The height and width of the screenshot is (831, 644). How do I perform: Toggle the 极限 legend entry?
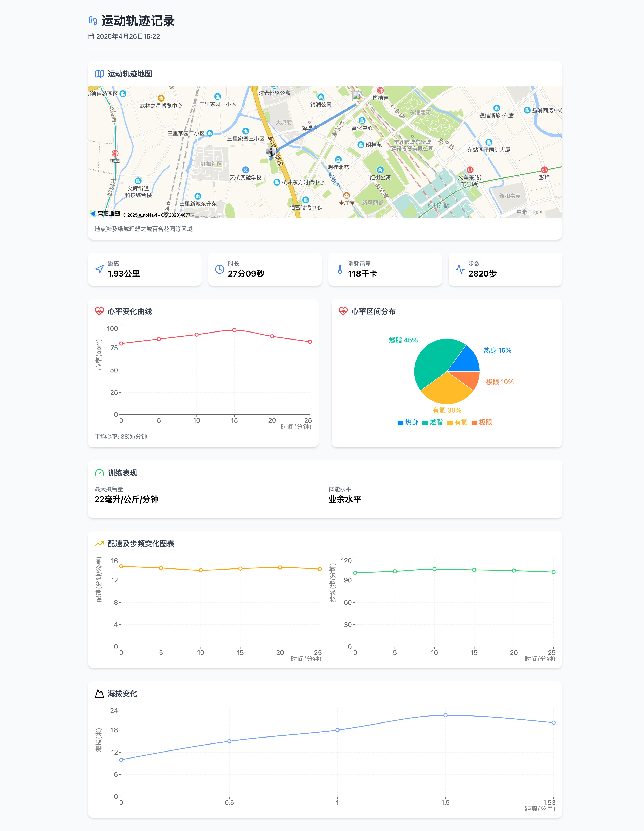pos(482,422)
